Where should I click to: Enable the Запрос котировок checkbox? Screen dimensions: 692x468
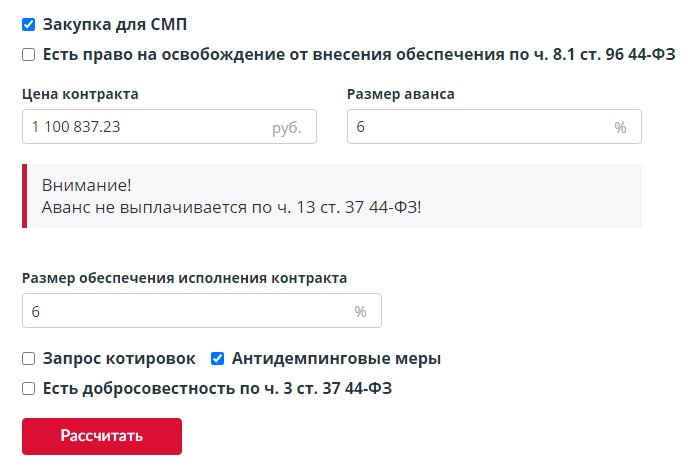coord(29,358)
